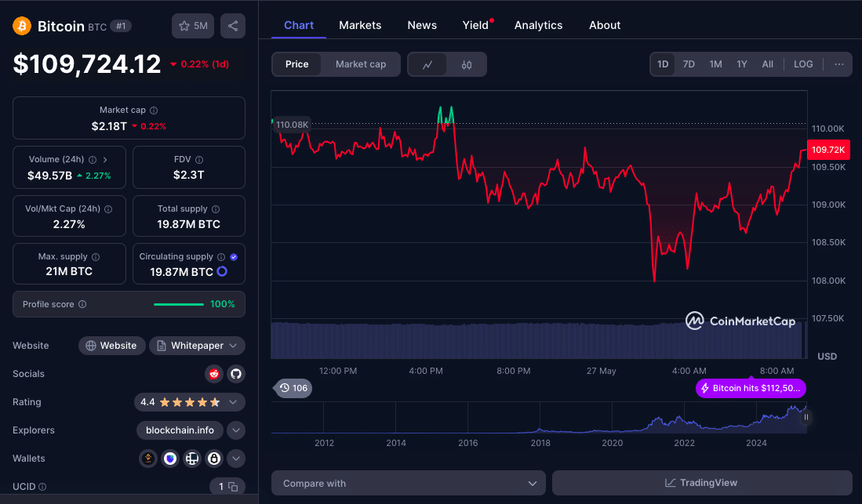Click the fourth lock wallet icon

pyautogui.click(x=214, y=459)
